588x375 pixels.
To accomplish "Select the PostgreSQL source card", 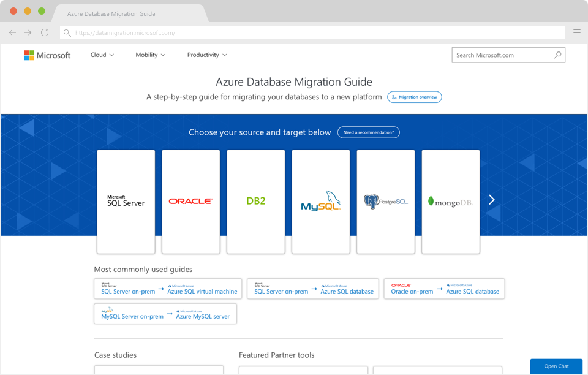I will click(386, 202).
